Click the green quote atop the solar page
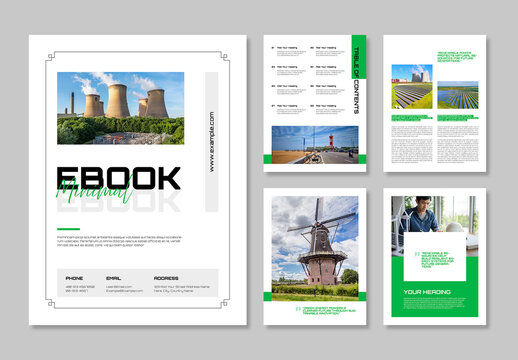Screen dimensions: 518x360 (x=457, y=57)
